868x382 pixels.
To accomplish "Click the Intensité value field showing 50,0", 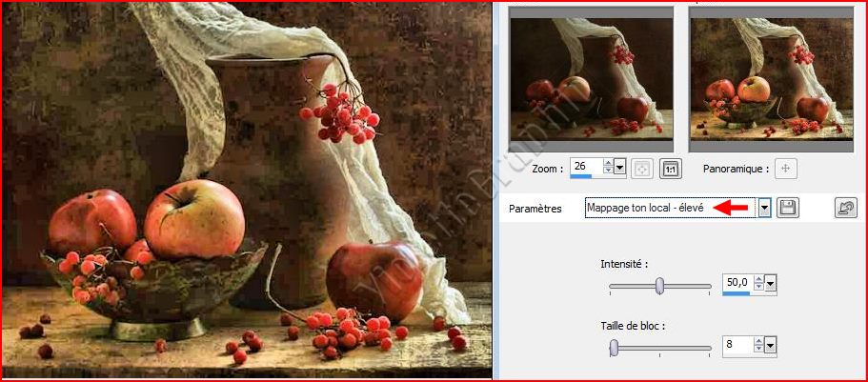I will pyautogui.click(x=737, y=284).
